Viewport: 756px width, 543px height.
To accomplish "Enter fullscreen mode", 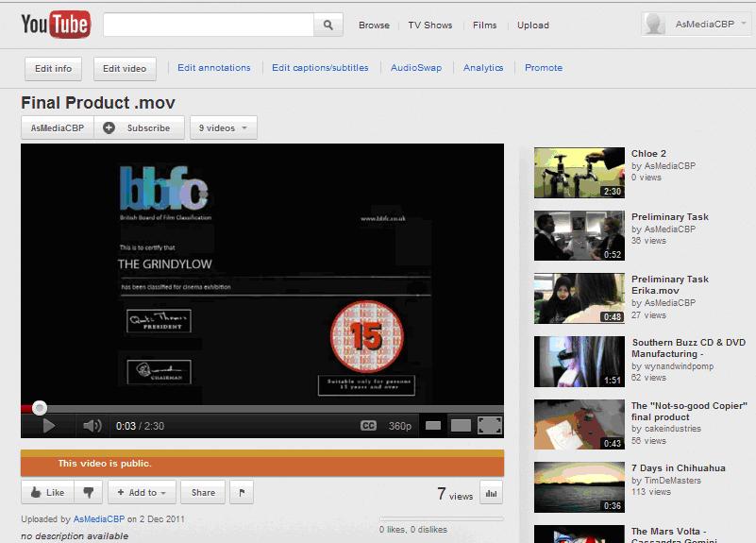I will coord(490,426).
